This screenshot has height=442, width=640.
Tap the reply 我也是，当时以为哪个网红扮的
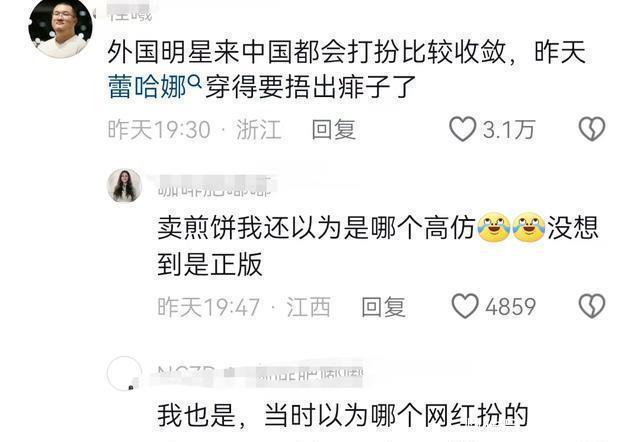click(x=343, y=415)
